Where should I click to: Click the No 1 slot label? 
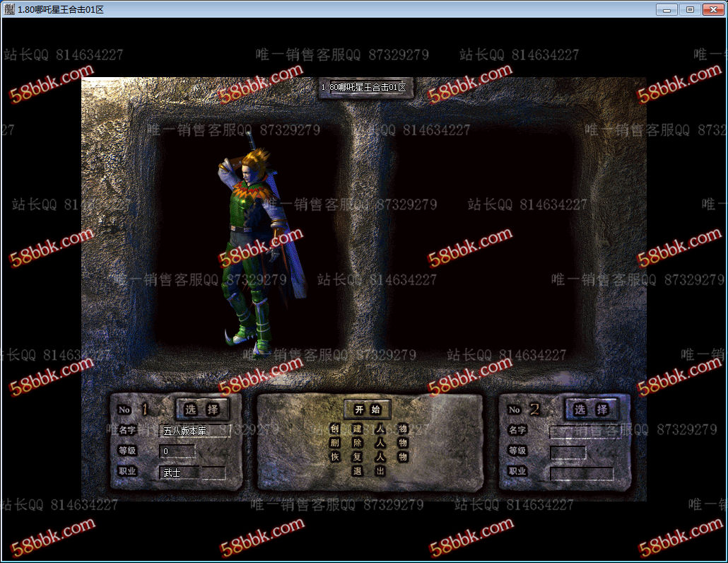[x=134, y=410]
